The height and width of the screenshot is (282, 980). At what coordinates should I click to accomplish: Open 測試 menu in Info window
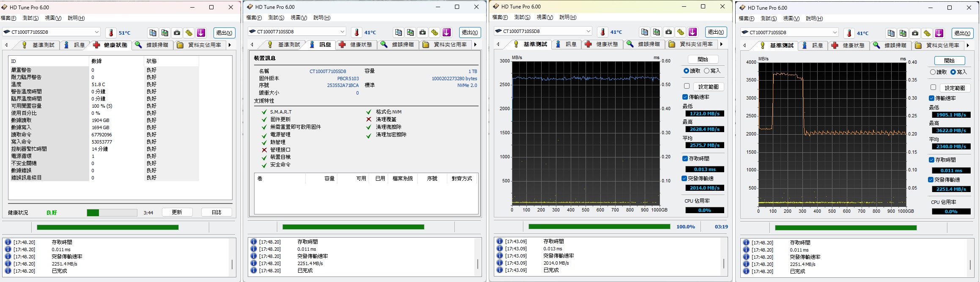click(276, 18)
